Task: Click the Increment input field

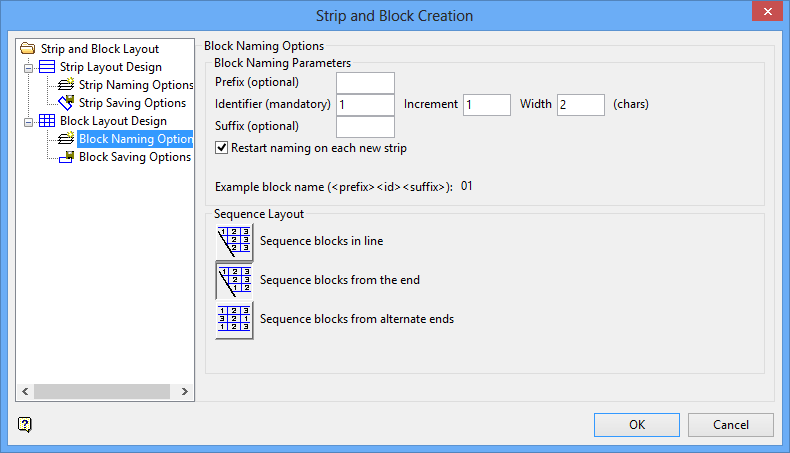Action: 486,104
